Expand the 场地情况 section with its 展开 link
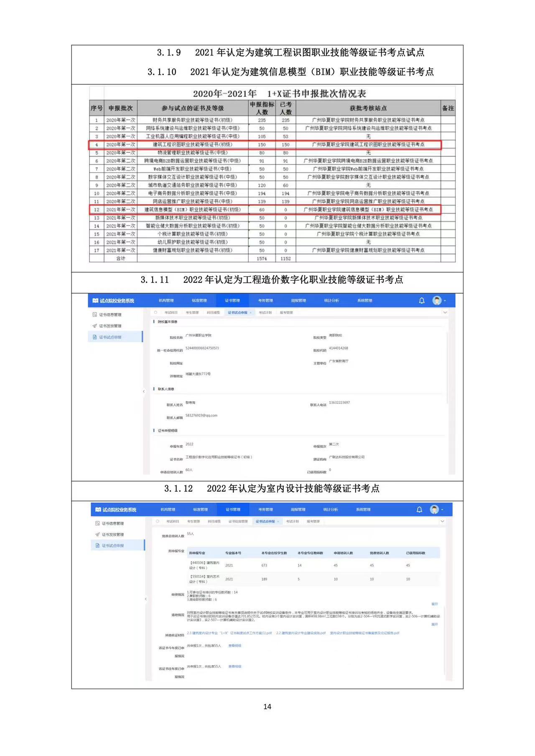 (434, 624)
